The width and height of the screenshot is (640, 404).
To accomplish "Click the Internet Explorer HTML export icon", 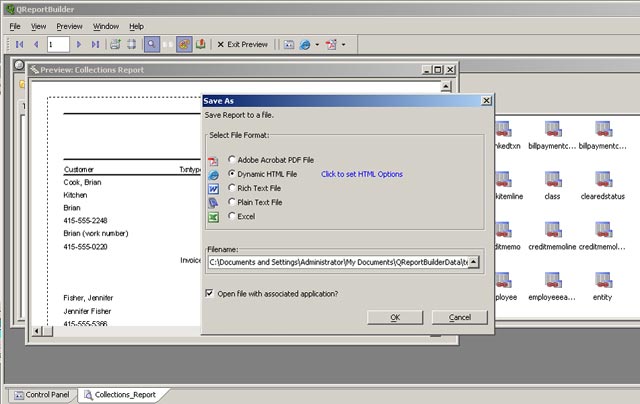I will point(305,44).
